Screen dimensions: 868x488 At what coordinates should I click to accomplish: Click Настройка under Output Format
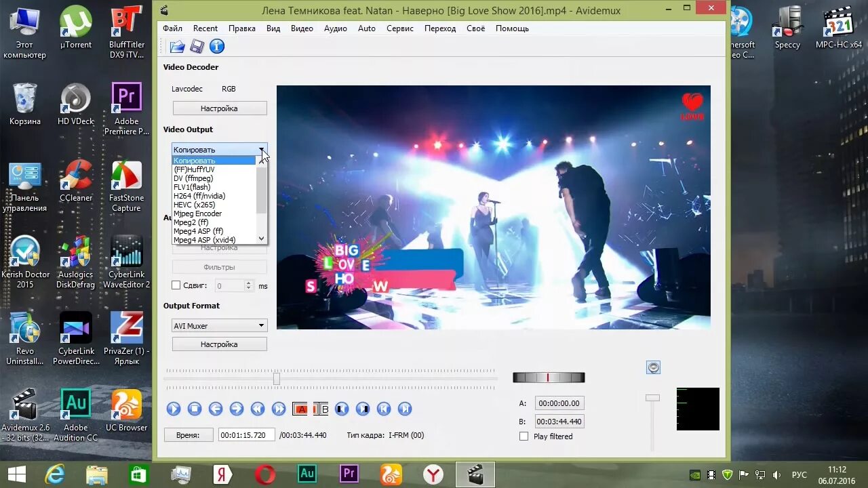pyautogui.click(x=219, y=344)
